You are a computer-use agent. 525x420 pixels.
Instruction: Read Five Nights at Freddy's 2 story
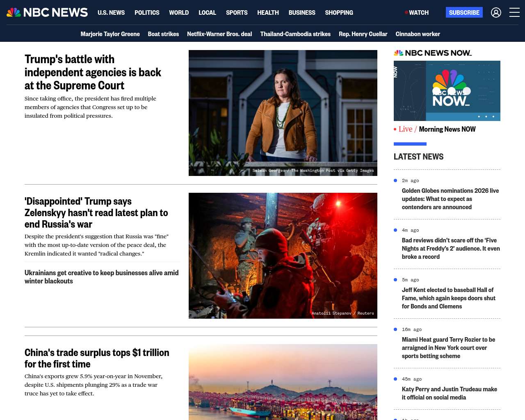tap(451, 249)
